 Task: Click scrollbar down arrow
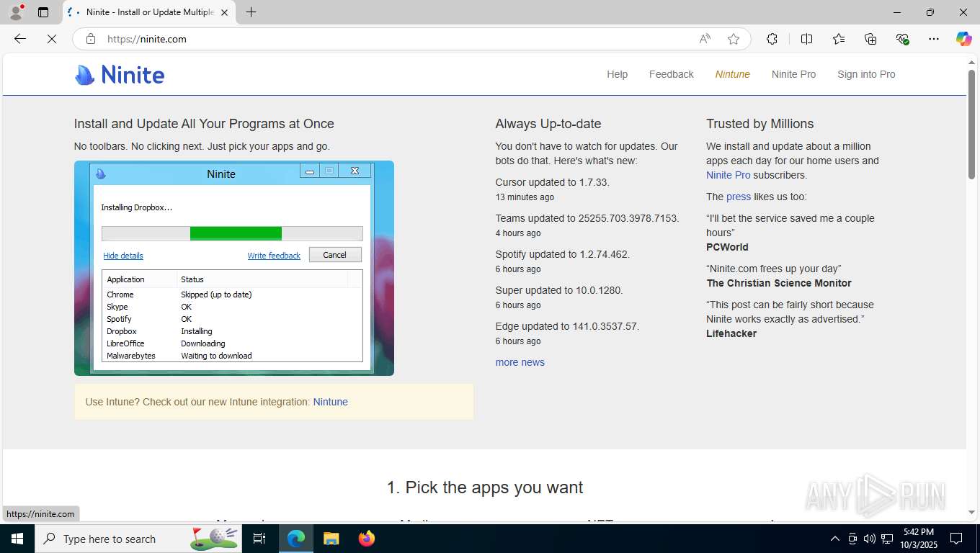pos(971,513)
